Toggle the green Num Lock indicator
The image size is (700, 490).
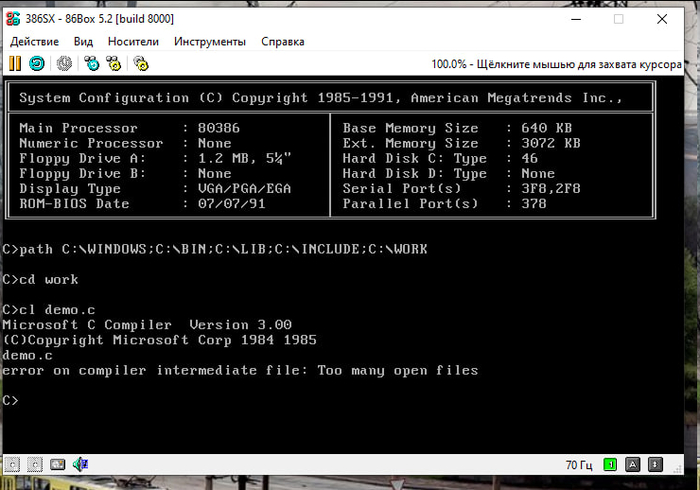[611, 464]
